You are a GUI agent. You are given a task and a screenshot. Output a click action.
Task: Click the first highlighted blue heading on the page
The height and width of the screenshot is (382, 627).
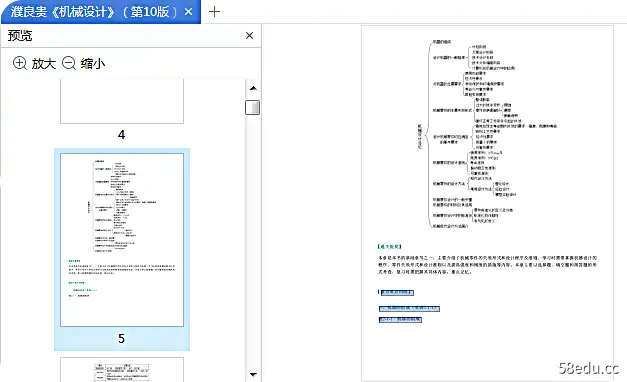coord(397,292)
